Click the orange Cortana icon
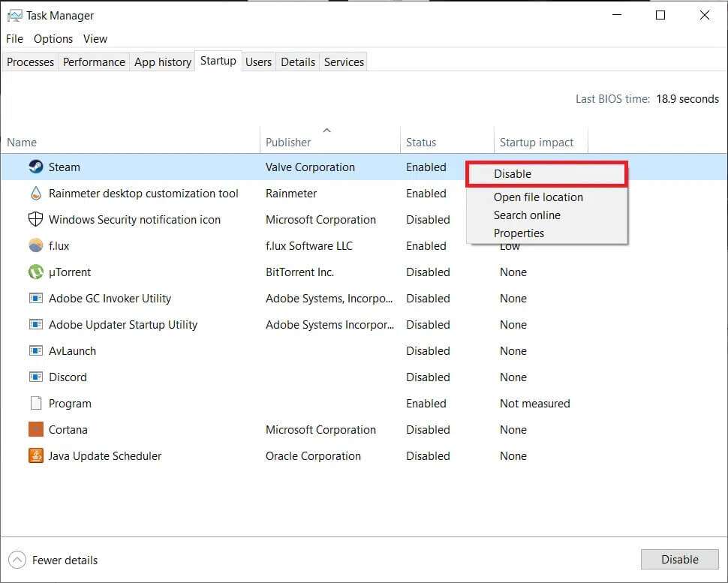Screen dimensions: 728x583 (x=36, y=429)
